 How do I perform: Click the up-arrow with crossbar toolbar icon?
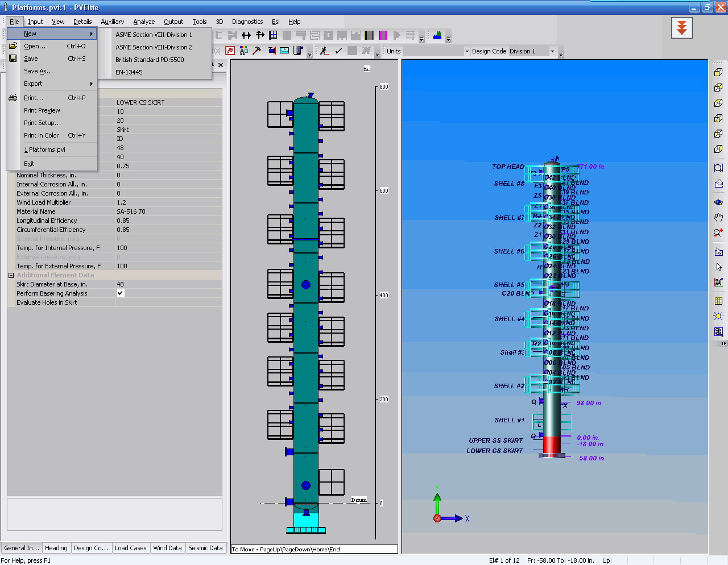[260, 35]
